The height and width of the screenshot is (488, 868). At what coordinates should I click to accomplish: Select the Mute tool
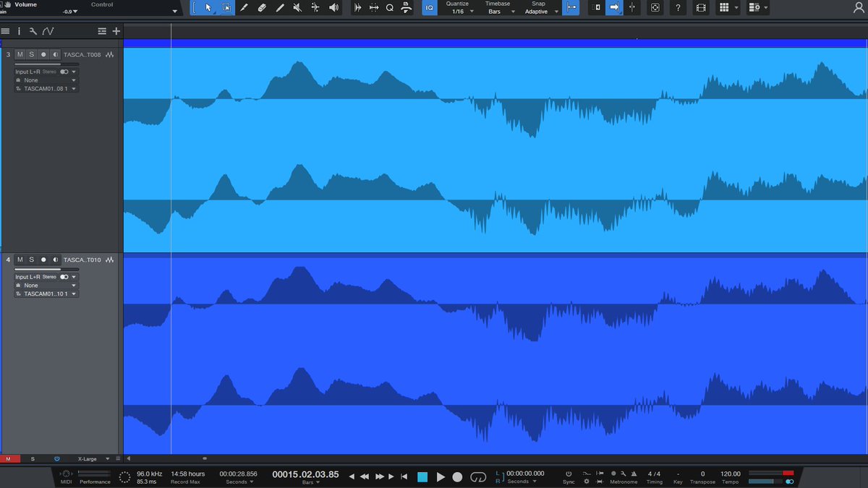(x=297, y=7)
